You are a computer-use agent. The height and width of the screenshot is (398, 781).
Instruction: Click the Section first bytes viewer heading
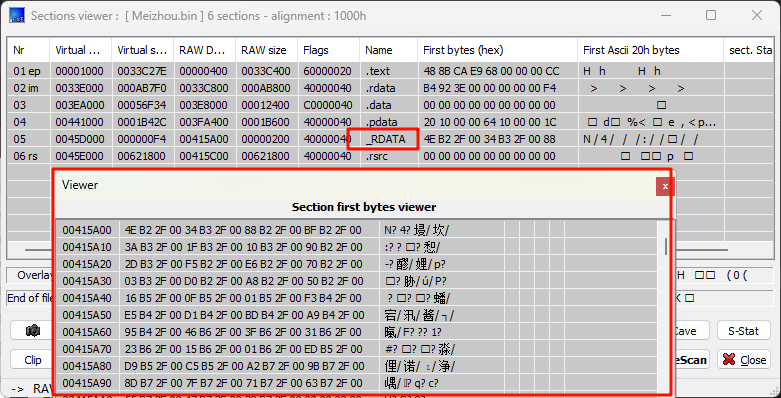tap(364, 207)
